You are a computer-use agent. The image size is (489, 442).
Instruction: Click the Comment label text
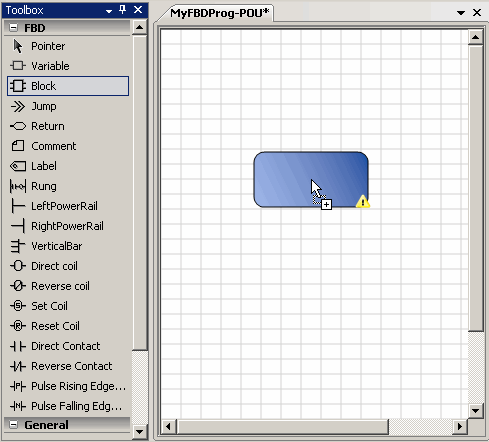(54, 146)
